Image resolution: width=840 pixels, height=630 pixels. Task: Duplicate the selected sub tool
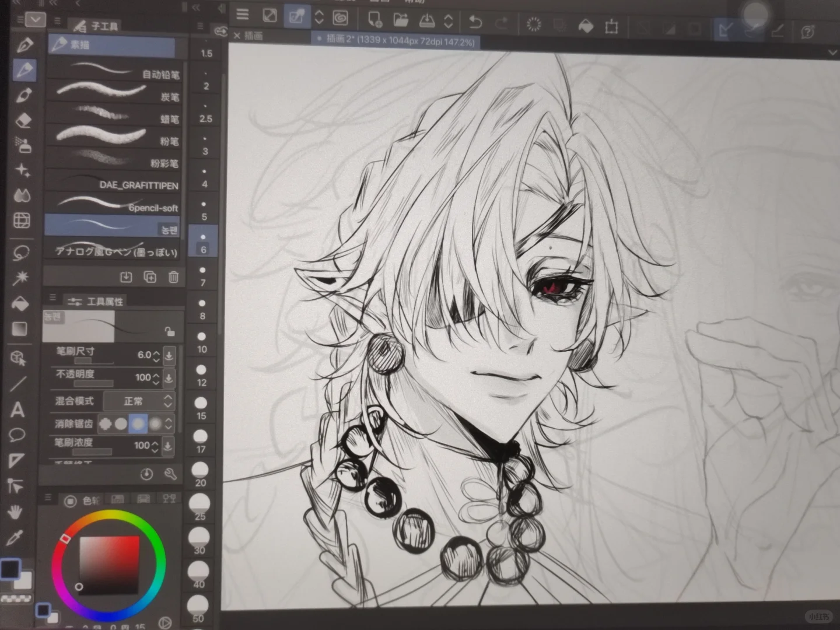point(150,277)
